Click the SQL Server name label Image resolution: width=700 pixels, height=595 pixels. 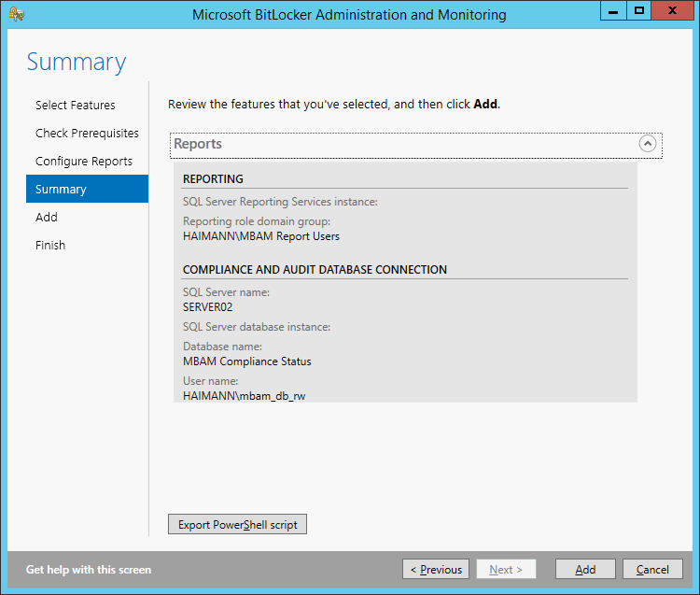click(226, 292)
